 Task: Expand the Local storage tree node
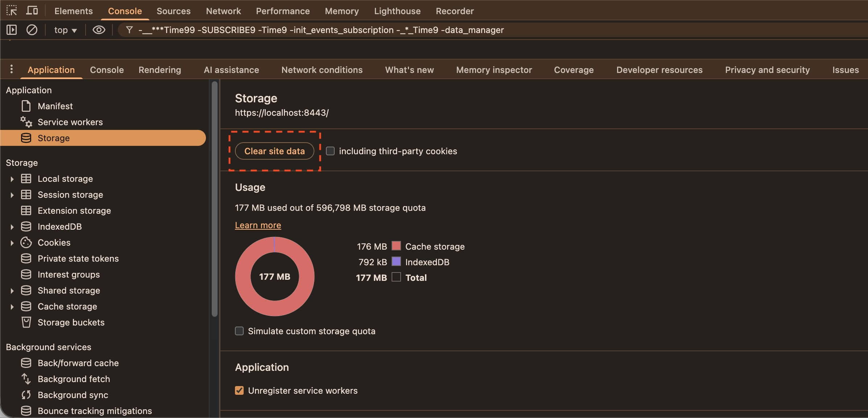tap(12, 179)
